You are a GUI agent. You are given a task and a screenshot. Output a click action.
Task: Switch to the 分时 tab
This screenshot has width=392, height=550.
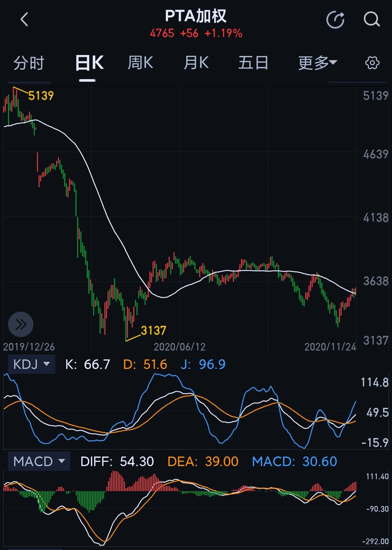[x=29, y=63]
